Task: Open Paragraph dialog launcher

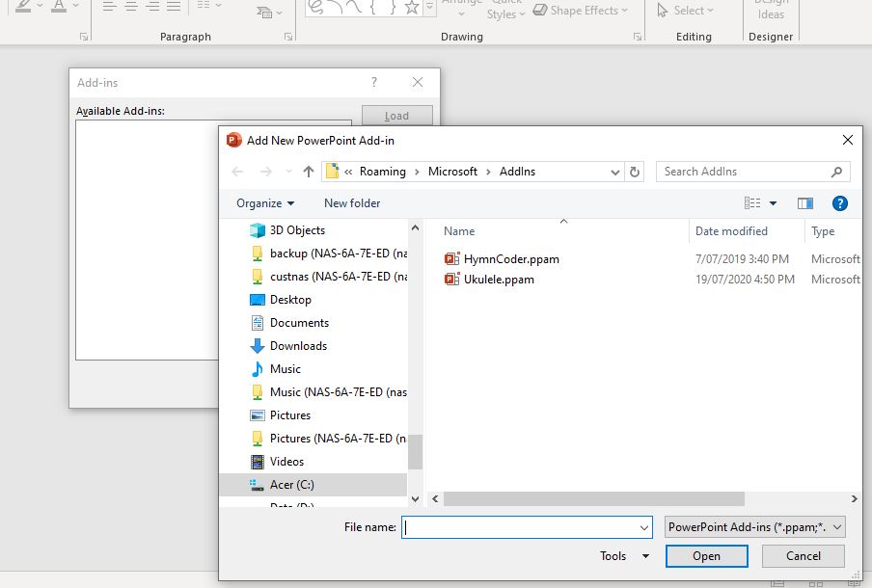Action: coord(288,37)
